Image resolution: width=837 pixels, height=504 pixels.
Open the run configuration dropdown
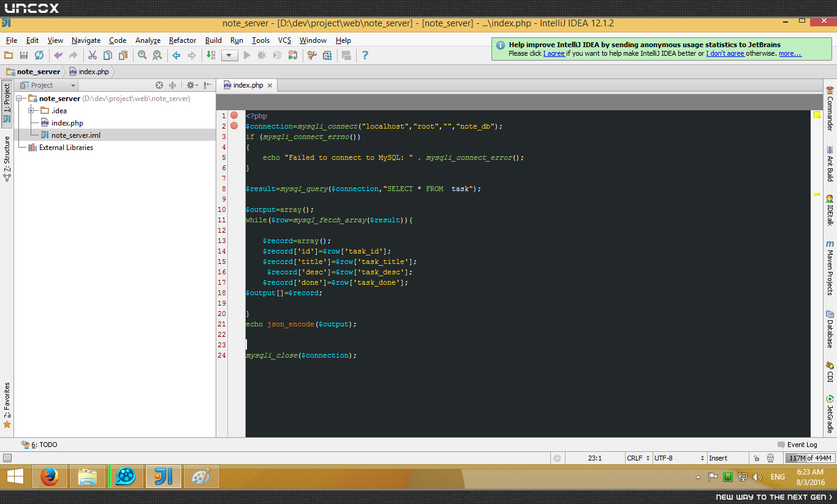click(x=229, y=56)
